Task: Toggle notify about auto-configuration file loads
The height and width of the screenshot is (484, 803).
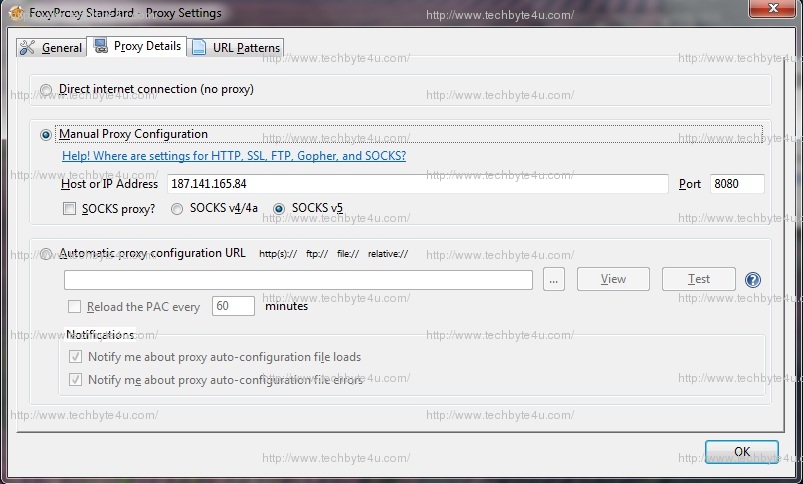Action: (75, 356)
